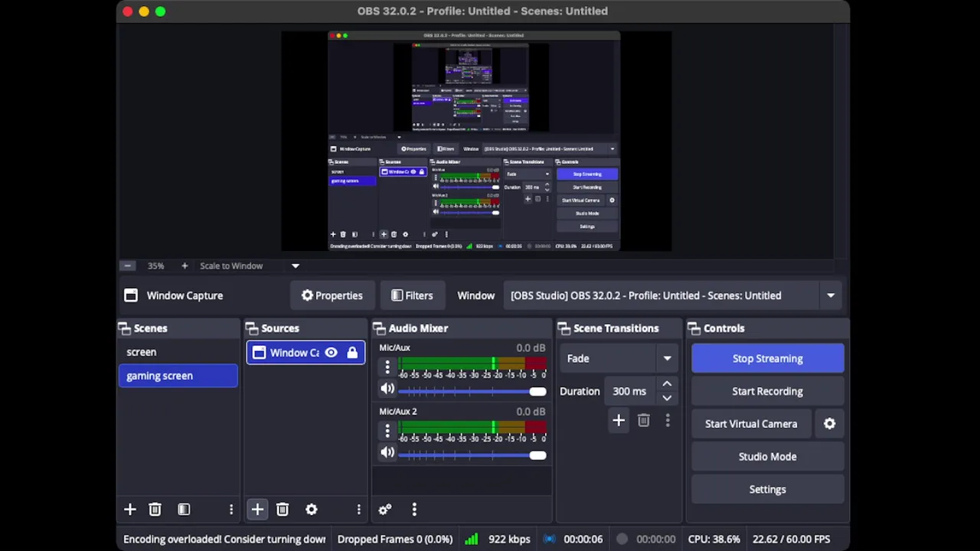Click 'CPU: 38.6%' status entry
The width and height of the screenshot is (980, 551).
click(x=714, y=540)
